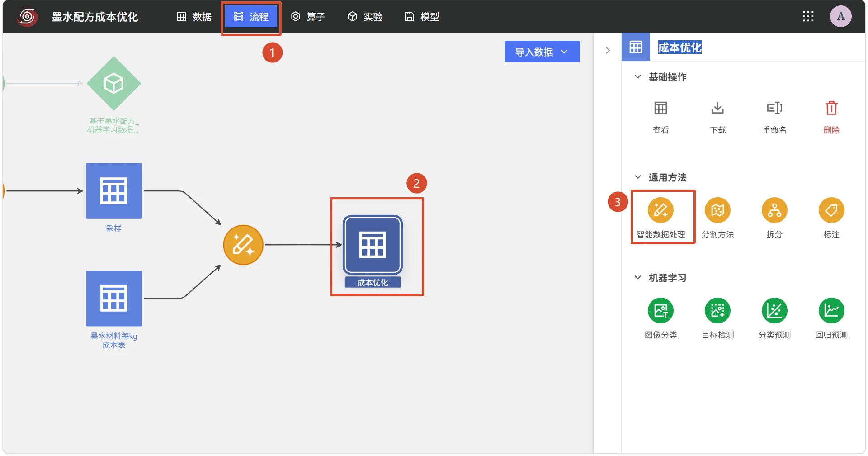Click the 查看 (view) table icon
The height and width of the screenshot is (456, 868).
tap(660, 108)
